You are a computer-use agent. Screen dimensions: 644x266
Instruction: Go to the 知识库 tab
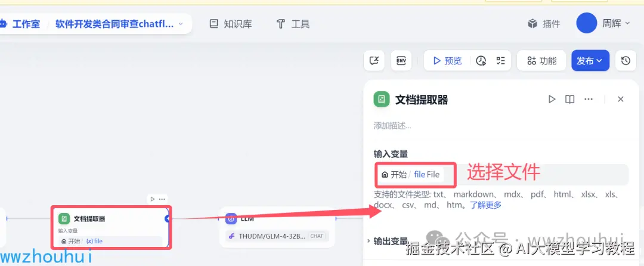pyautogui.click(x=230, y=24)
